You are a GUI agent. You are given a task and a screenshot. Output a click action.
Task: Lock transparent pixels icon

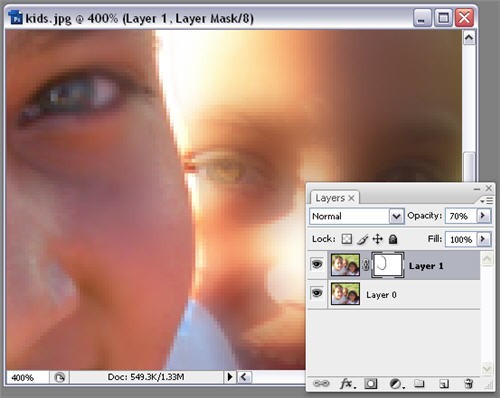[x=347, y=239]
